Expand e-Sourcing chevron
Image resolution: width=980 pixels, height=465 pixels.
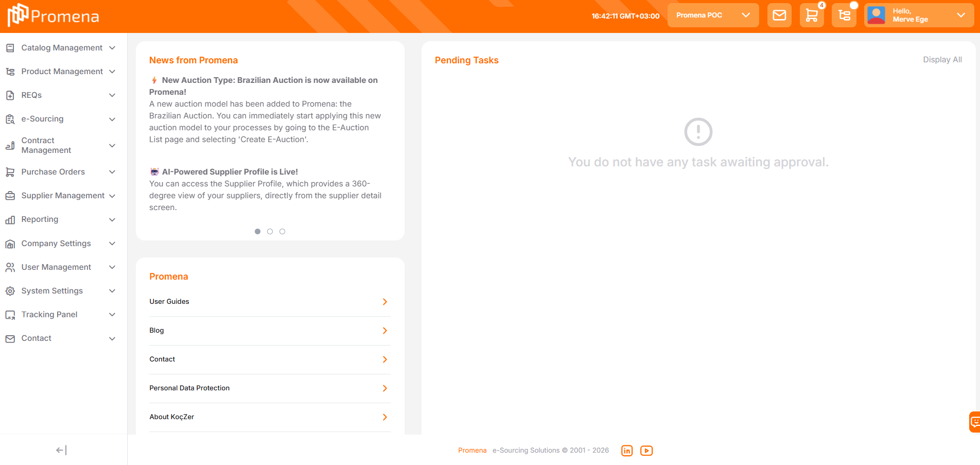point(112,119)
